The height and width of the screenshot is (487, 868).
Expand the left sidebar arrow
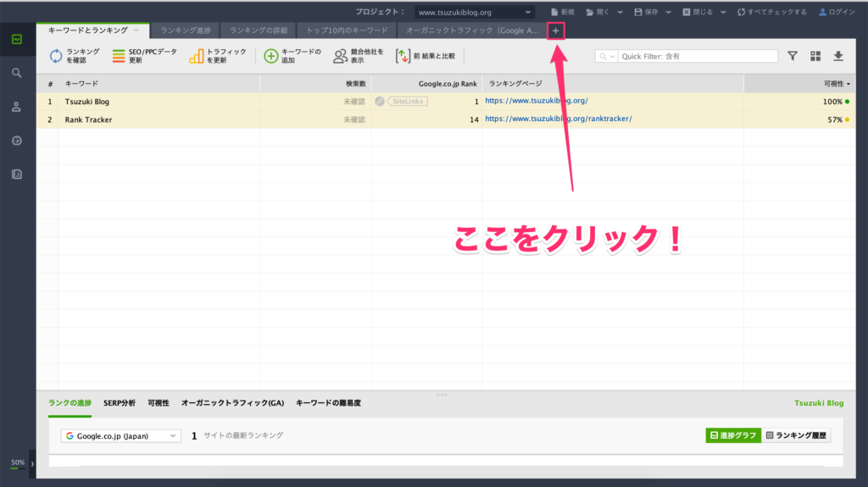coord(32,464)
